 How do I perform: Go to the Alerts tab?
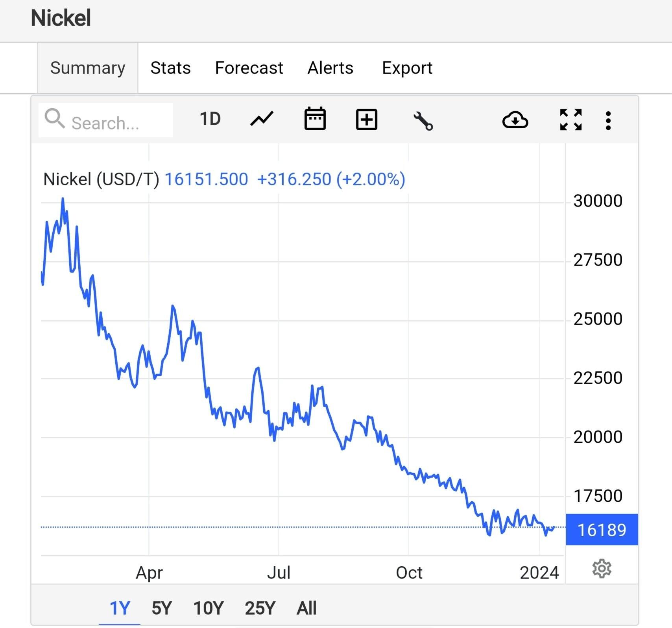click(x=330, y=68)
